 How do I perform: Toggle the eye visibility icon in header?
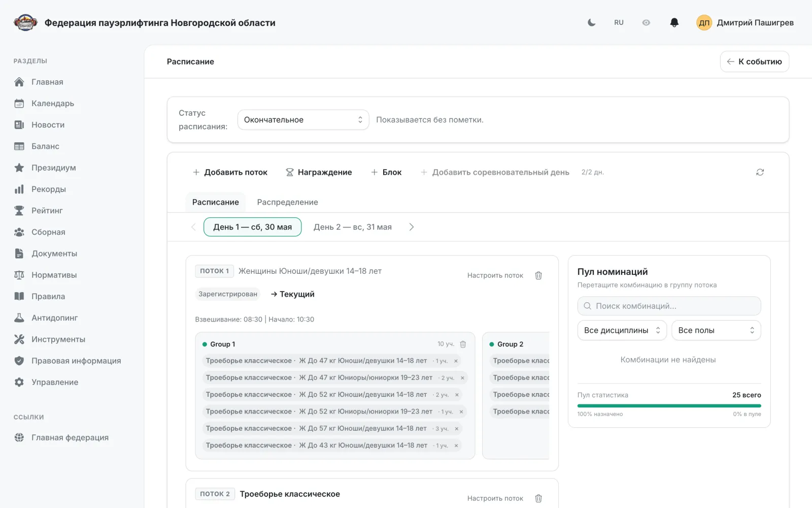(646, 22)
